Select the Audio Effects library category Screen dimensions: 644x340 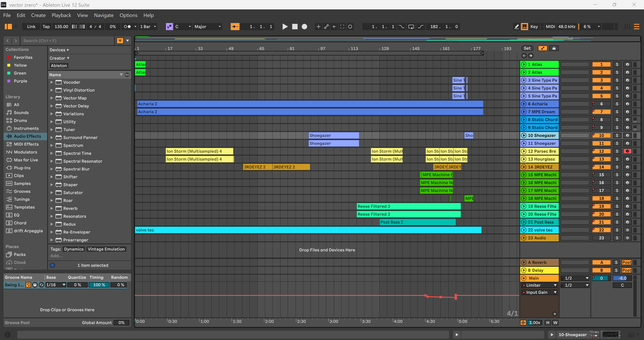(25, 136)
